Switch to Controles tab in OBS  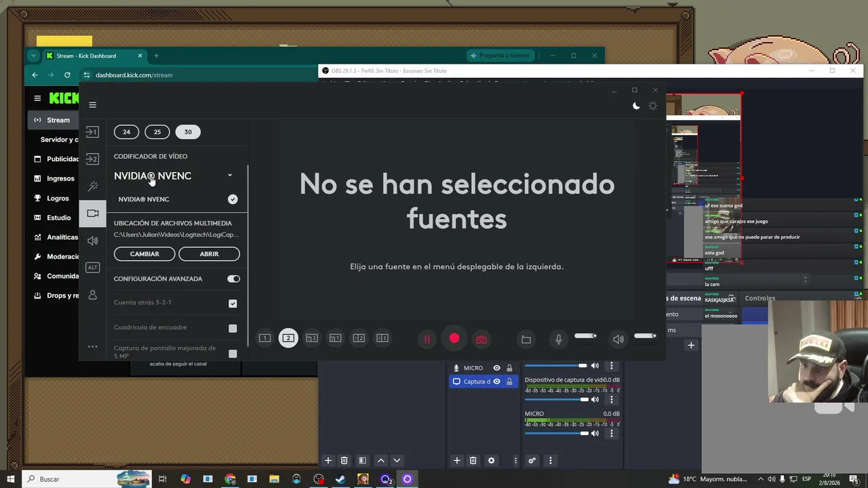tap(759, 298)
